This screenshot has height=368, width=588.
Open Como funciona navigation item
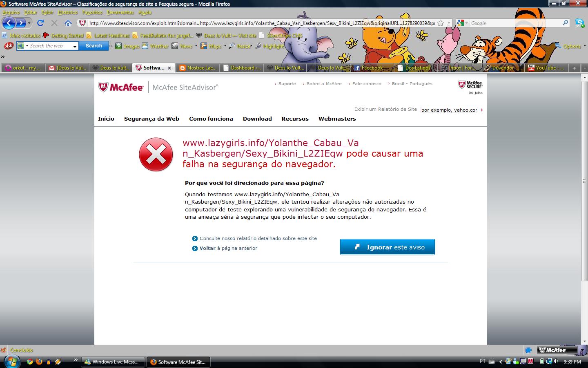[x=211, y=119]
